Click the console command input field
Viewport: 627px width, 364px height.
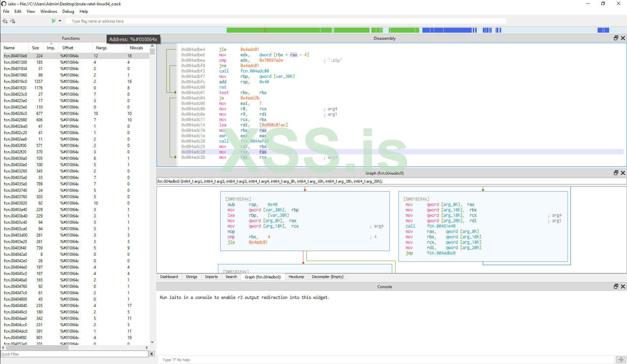[x=387, y=360]
